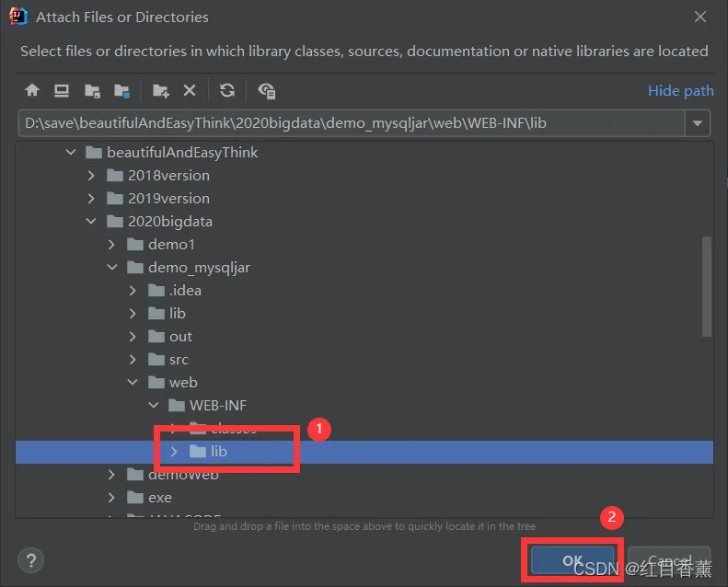Image resolution: width=728 pixels, height=587 pixels.
Task: Expand the demo1 folder
Action: click(111, 245)
